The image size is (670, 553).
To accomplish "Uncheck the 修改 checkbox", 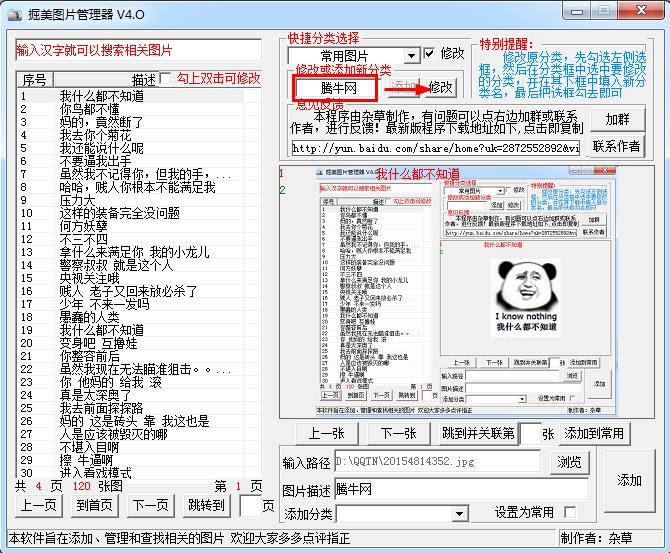I will point(429,53).
